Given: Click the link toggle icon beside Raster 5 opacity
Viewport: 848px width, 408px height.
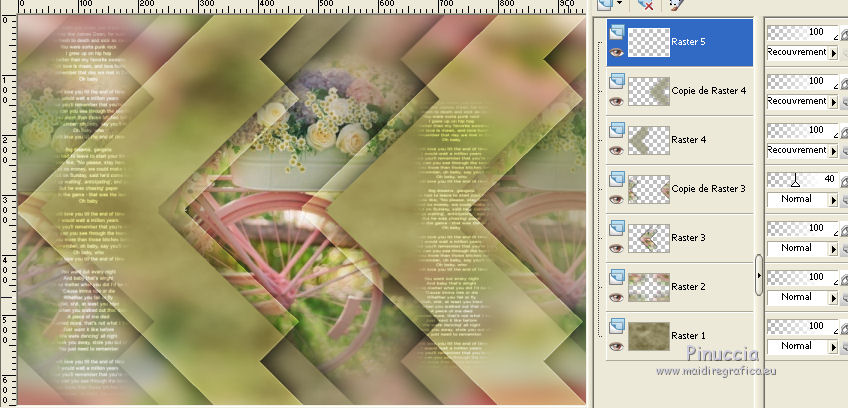Looking at the screenshot, I should (x=844, y=34).
